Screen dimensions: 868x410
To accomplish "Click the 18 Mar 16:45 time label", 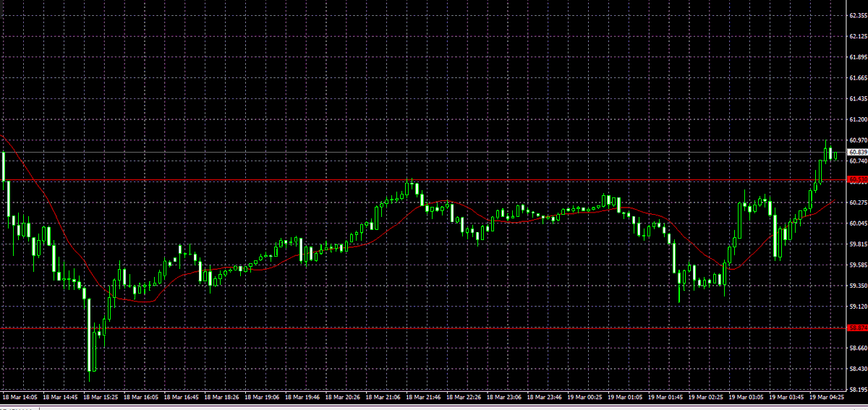I will (x=182, y=397).
